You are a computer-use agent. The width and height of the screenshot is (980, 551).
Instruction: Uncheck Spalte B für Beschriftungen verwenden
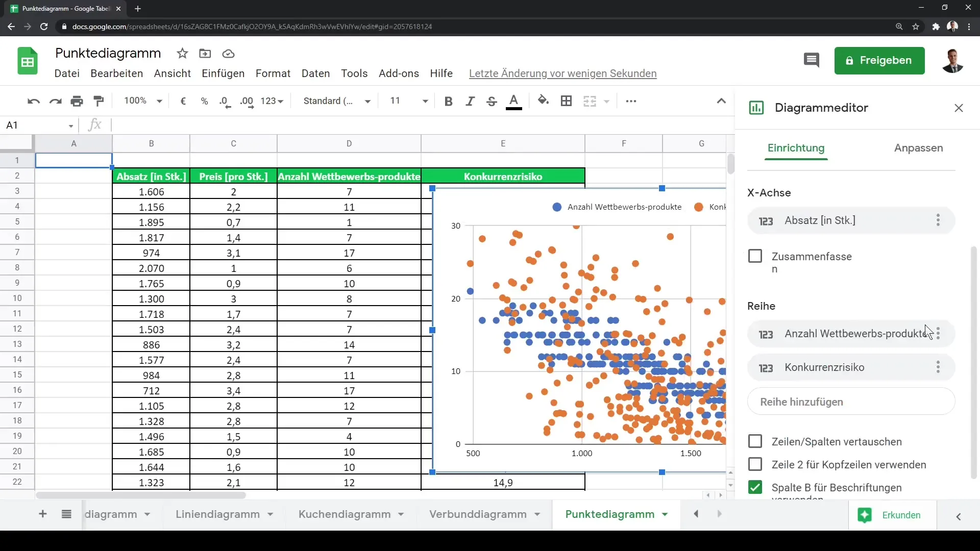(x=755, y=487)
